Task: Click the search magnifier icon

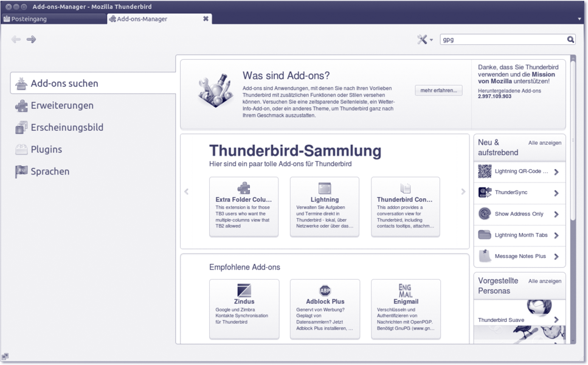Action: coord(570,40)
